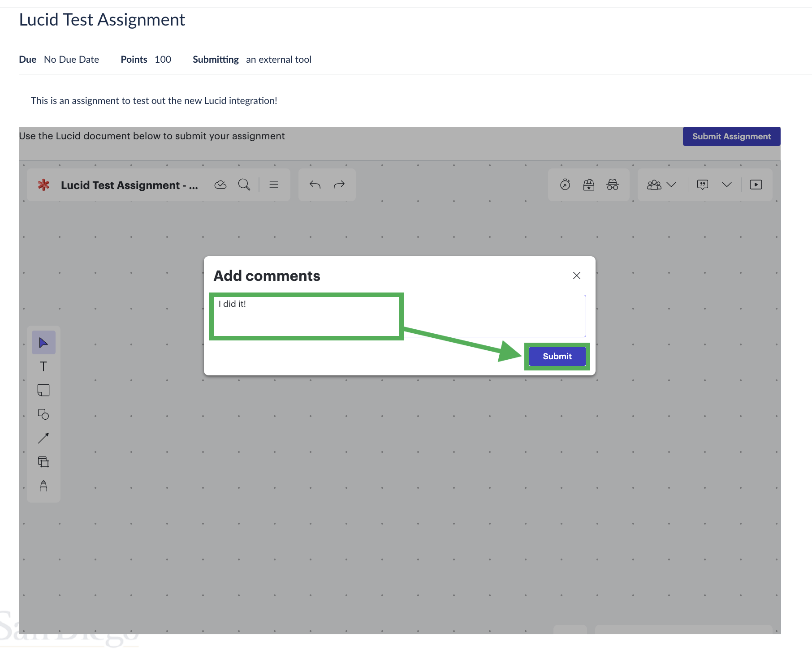812x654 pixels.
Task: Open the cloud save status icon
Action: (220, 185)
